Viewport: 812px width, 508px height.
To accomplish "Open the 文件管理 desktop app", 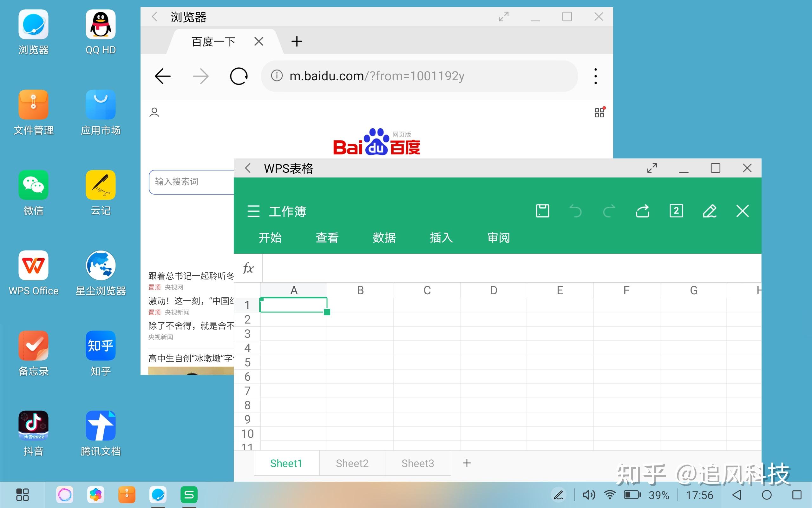I will point(33,104).
